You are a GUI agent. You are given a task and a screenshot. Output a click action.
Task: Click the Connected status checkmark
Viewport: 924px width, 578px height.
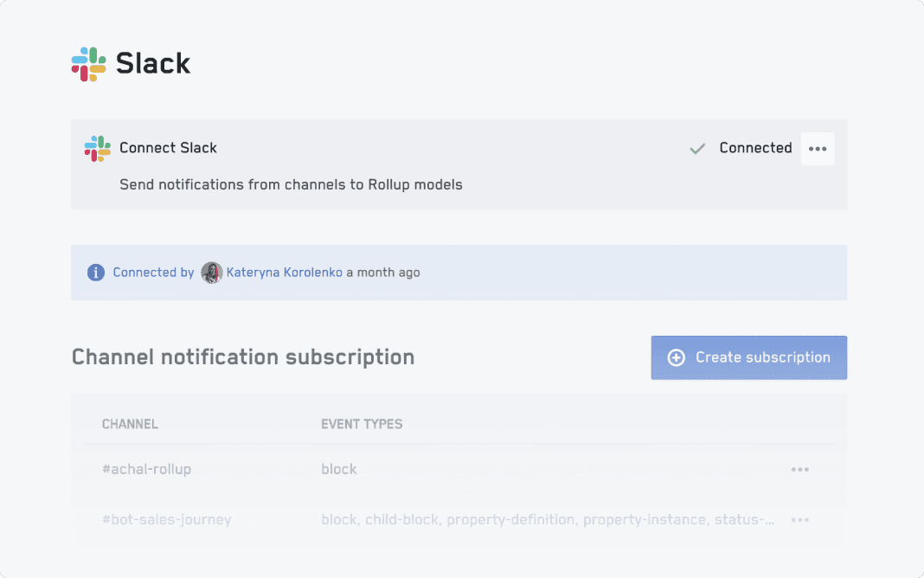coord(697,149)
